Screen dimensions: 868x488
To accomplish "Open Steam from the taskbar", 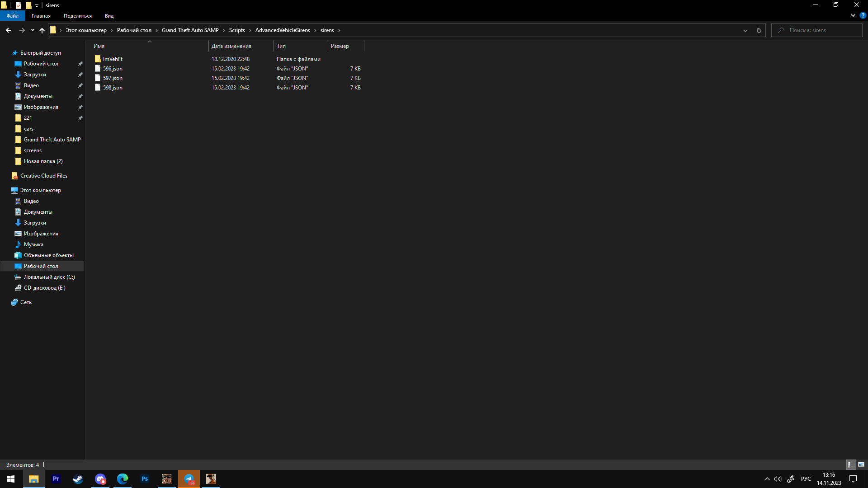I will [x=78, y=479].
